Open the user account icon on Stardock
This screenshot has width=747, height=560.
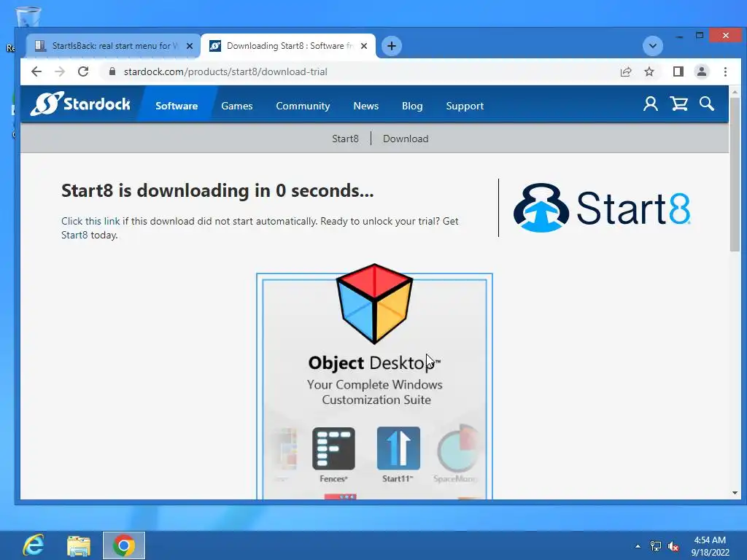[x=650, y=104]
